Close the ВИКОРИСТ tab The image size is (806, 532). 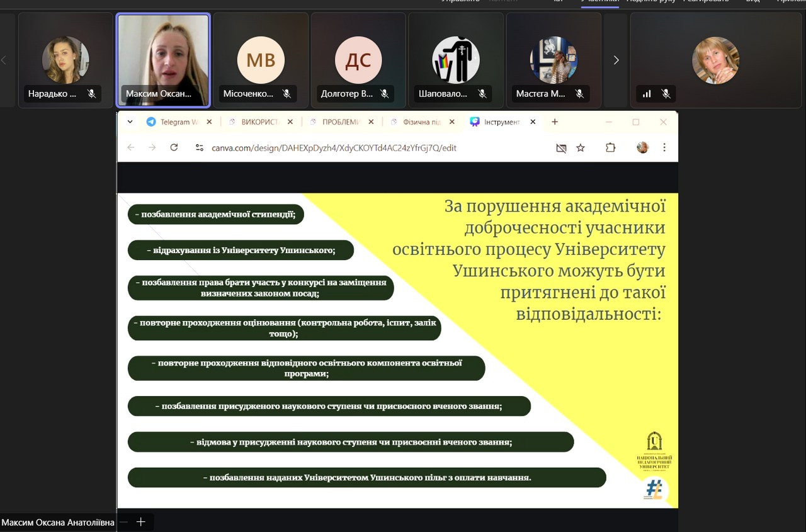click(291, 122)
